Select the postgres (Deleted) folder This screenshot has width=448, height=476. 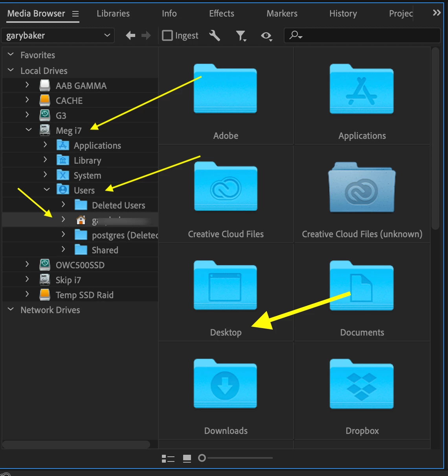pos(80,235)
